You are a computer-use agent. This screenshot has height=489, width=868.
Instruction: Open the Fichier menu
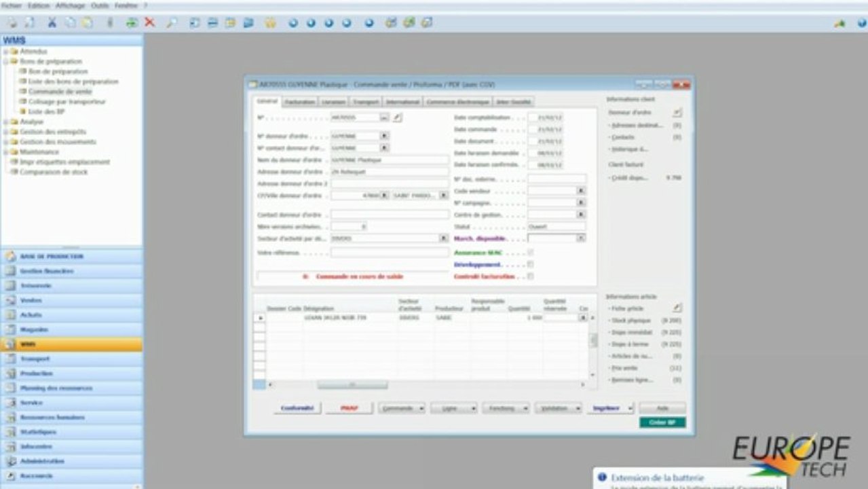pos(12,5)
